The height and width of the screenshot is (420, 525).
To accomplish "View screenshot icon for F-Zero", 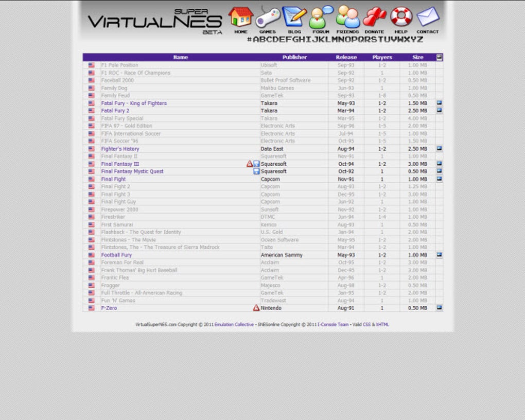I will 439,308.
